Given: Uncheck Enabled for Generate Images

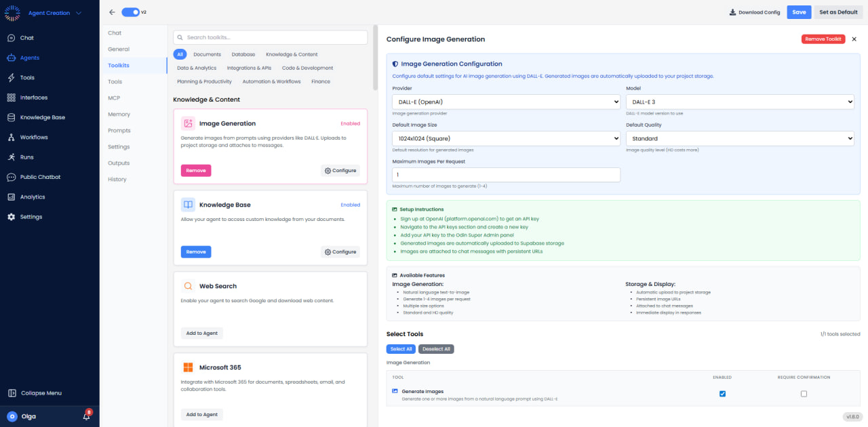Looking at the screenshot, I should 722,394.
